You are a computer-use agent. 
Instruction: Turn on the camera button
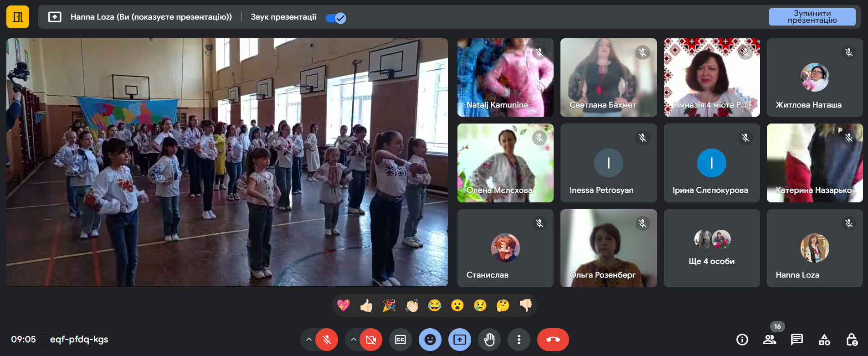click(x=371, y=340)
